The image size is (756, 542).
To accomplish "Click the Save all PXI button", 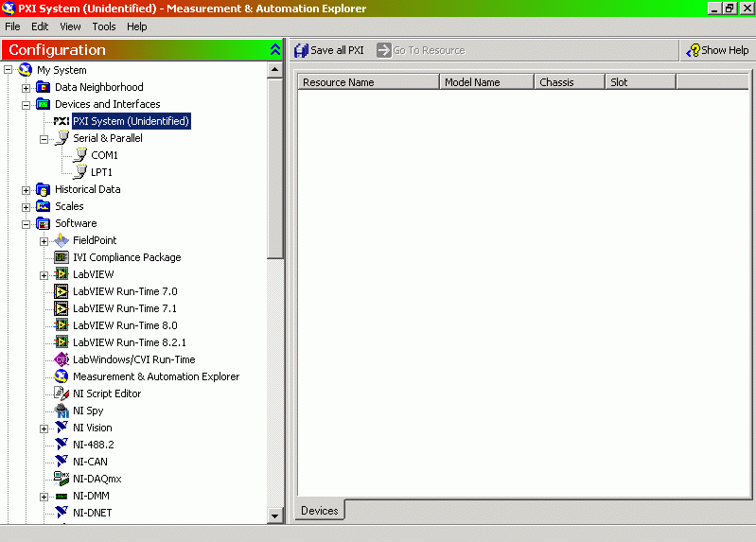I will tap(329, 50).
